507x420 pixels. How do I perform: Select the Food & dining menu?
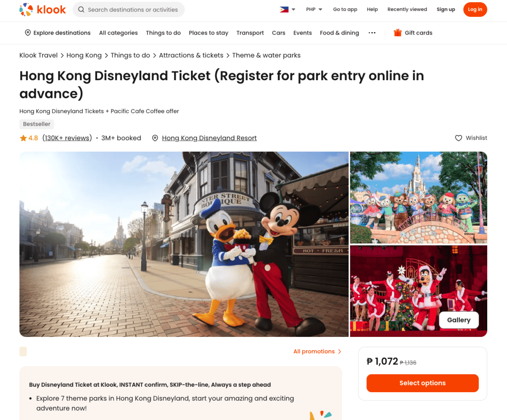339,33
